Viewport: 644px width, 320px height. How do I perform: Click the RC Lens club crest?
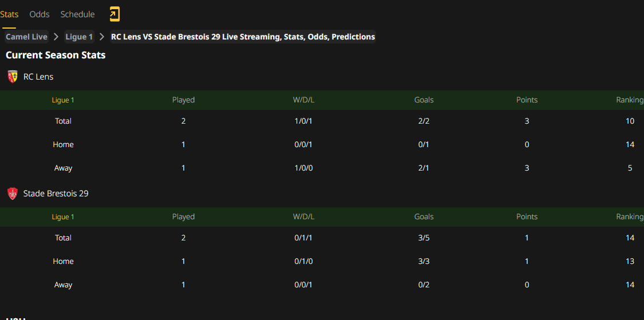tap(13, 77)
